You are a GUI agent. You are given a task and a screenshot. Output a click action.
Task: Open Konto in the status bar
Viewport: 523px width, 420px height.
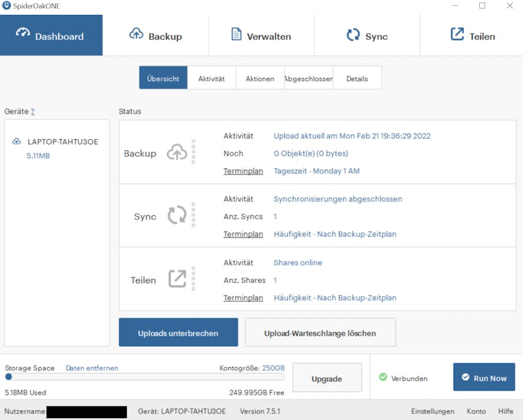(476, 411)
